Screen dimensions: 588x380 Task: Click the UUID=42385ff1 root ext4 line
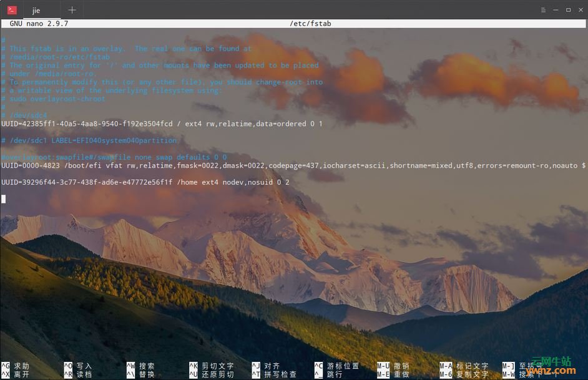pos(162,124)
